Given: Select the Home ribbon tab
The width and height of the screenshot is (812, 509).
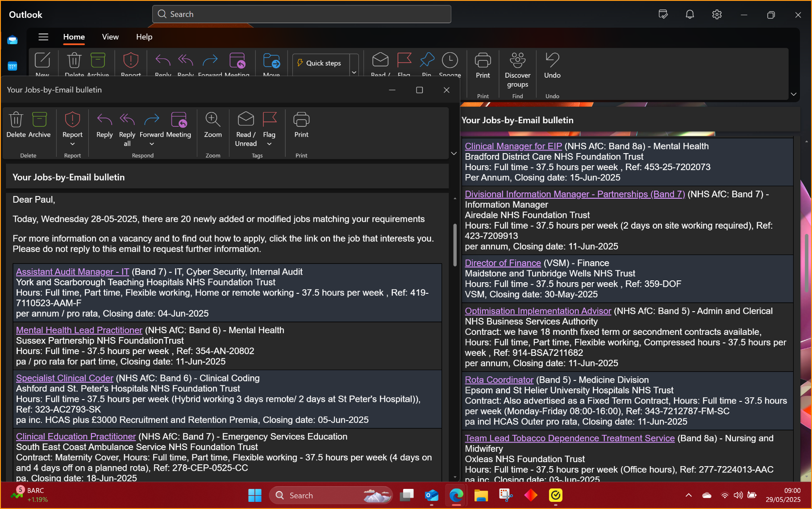Looking at the screenshot, I should 74,37.
